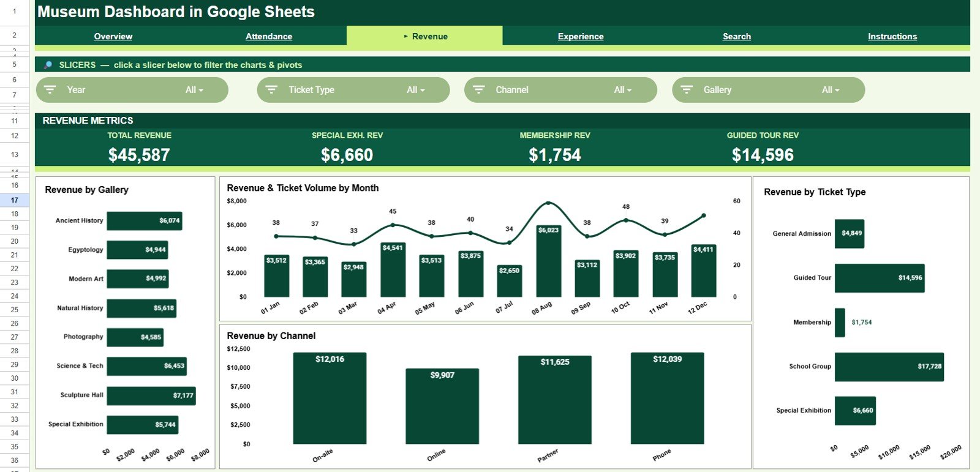Select the Egyptology $4,944 bar

coord(138,250)
